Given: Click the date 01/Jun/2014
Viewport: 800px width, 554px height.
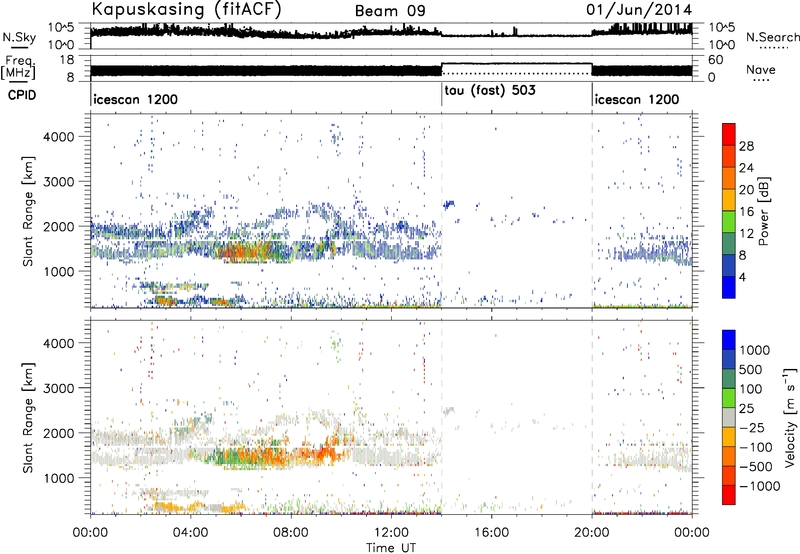Looking at the screenshot, I should pos(639,10).
